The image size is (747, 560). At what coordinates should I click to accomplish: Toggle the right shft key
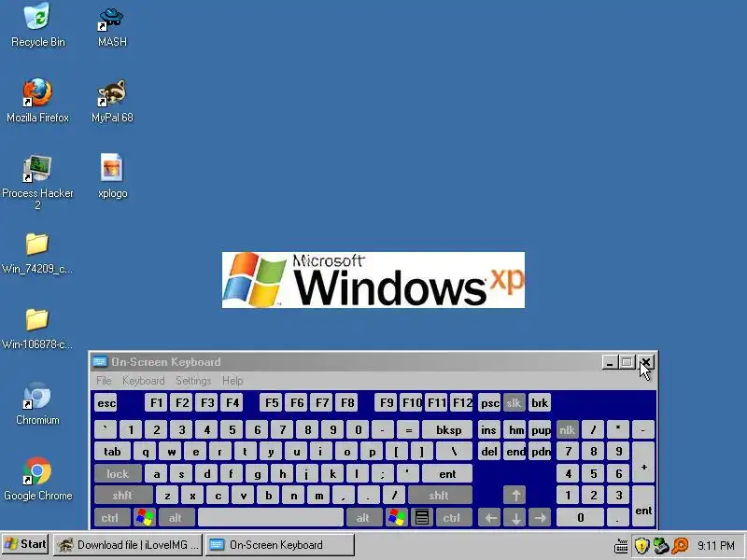pyautogui.click(x=439, y=496)
